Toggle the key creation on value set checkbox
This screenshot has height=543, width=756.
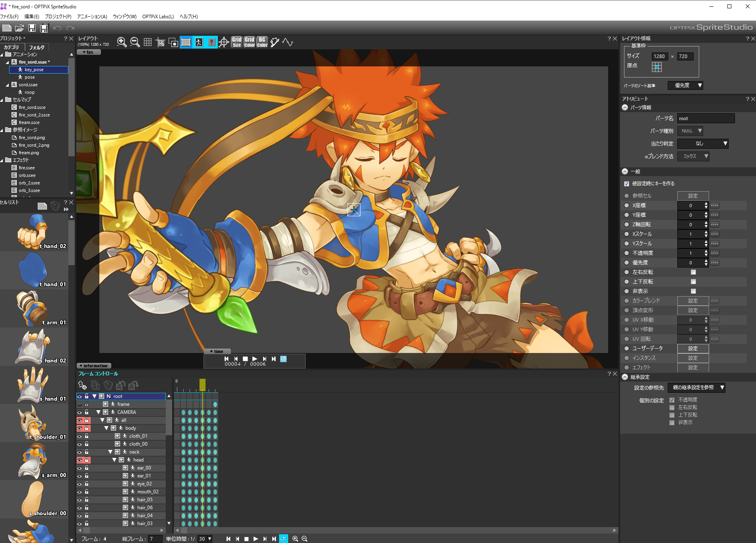[x=627, y=184]
